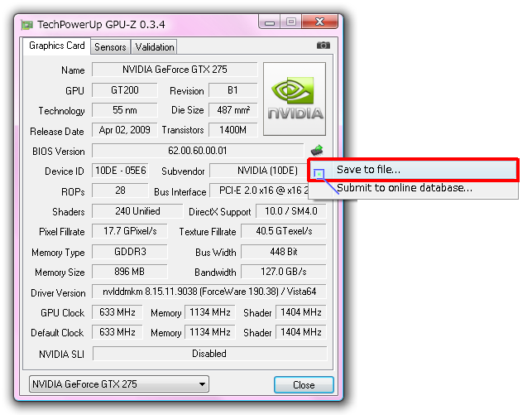The width and height of the screenshot is (532, 415).
Task: Click the GPU-Z title bar icon
Action: [27, 25]
